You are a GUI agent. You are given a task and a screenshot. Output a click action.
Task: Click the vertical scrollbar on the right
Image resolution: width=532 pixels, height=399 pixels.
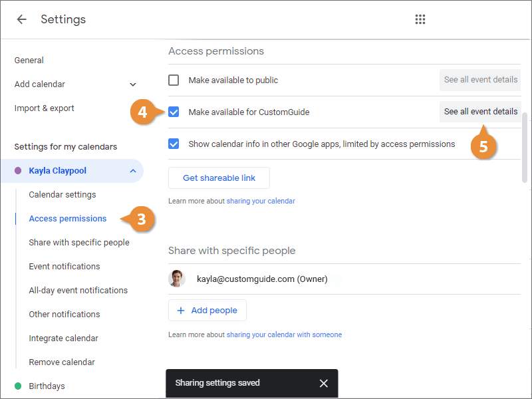tap(526, 146)
